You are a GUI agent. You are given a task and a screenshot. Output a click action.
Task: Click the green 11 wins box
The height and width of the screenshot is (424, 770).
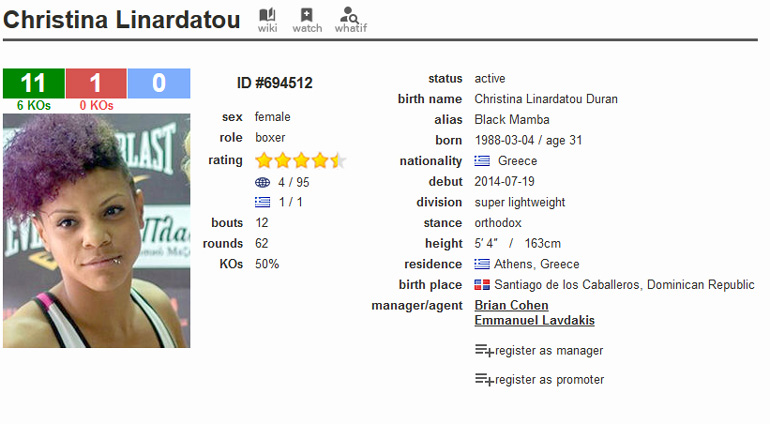[34, 83]
